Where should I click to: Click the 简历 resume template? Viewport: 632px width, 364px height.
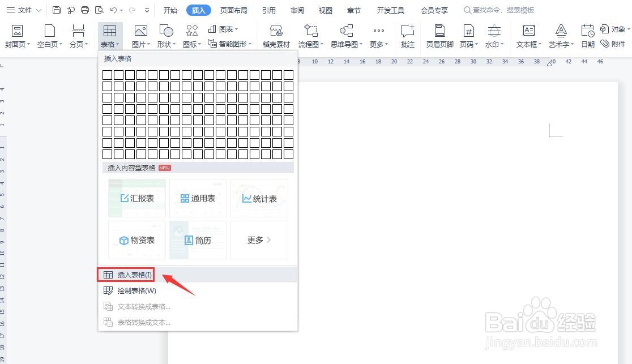click(x=198, y=240)
